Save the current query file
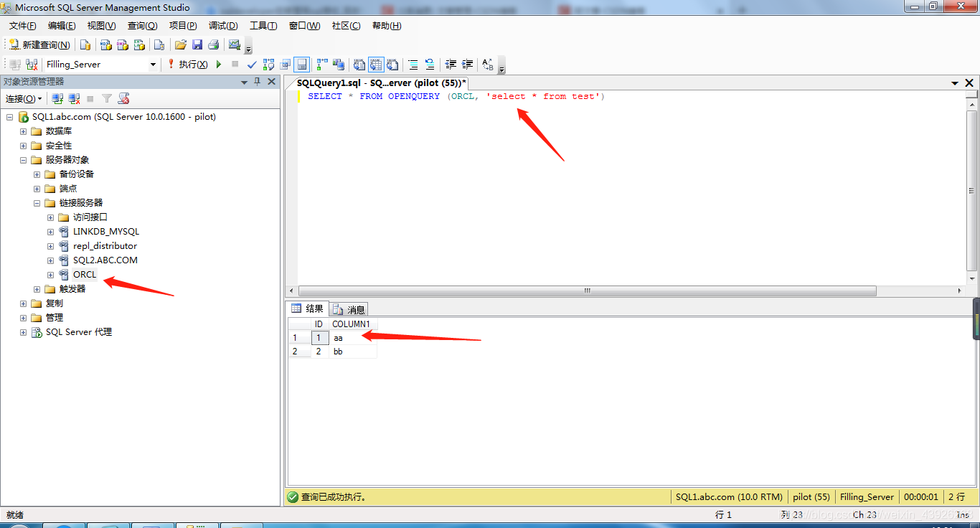The height and width of the screenshot is (528, 980). point(197,44)
